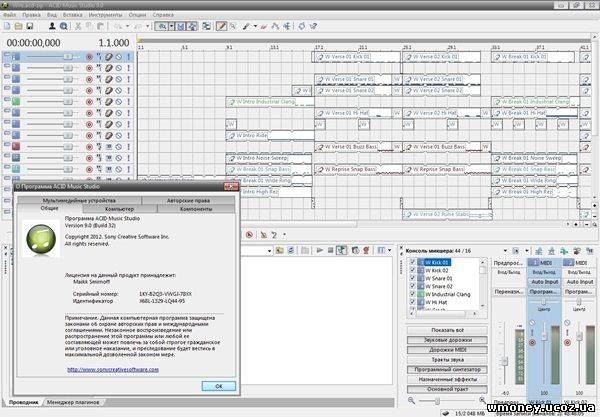600x417 pixels.
Task: Click the Refresh icon in Explorer toolbar
Action: click(291, 250)
